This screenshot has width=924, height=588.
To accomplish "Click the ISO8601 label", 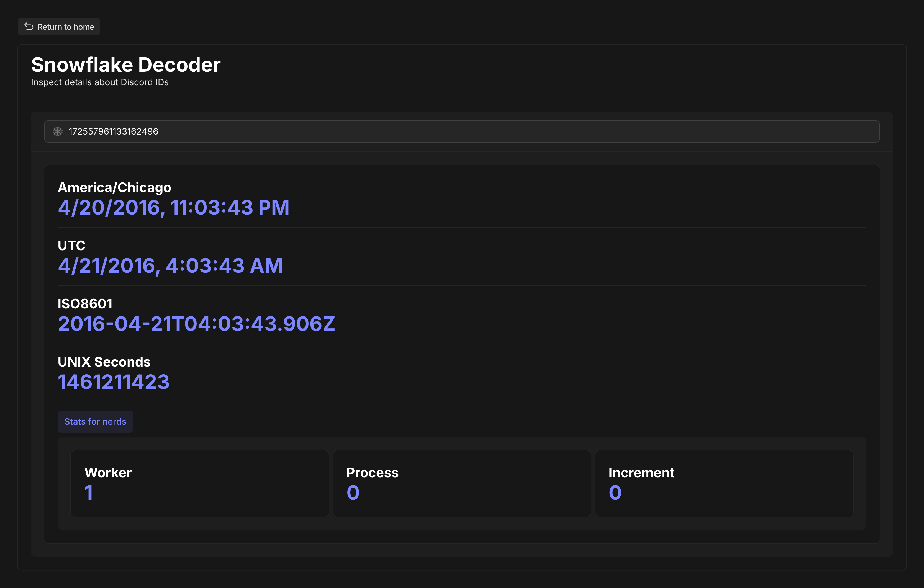I will (85, 304).
